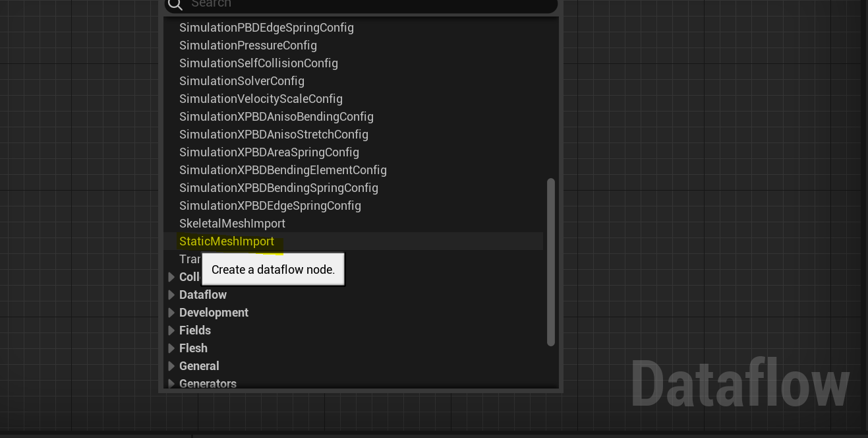Select SimulationXPBDAnisoBendingConfig
This screenshot has height=438, width=868.
click(277, 116)
